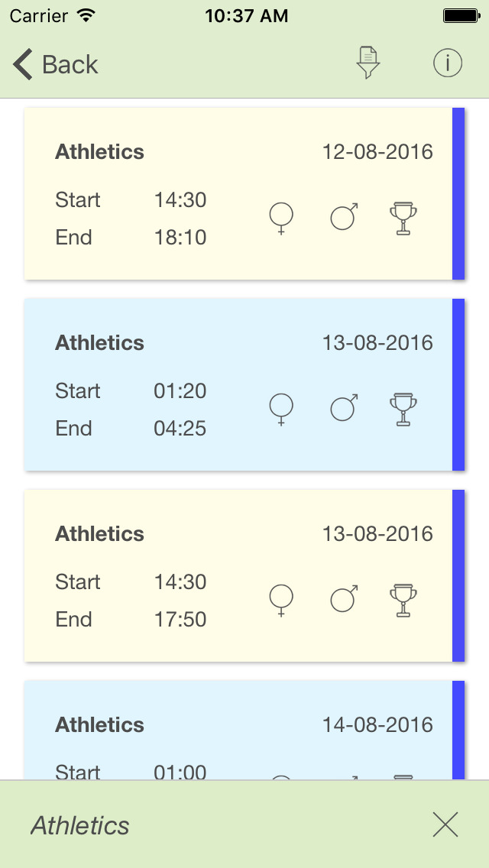The image size is (489, 868).
Task: Go back using the Back button
Action: (x=53, y=64)
